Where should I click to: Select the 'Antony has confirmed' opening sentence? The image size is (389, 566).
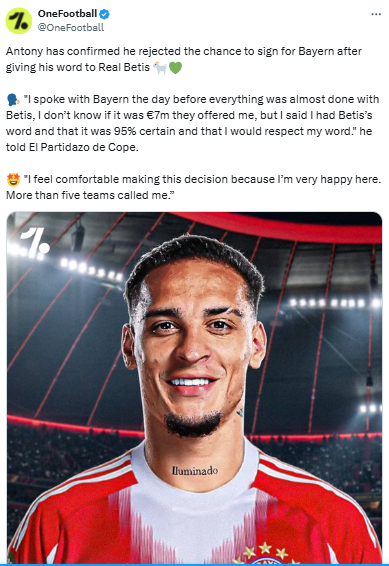(184, 59)
